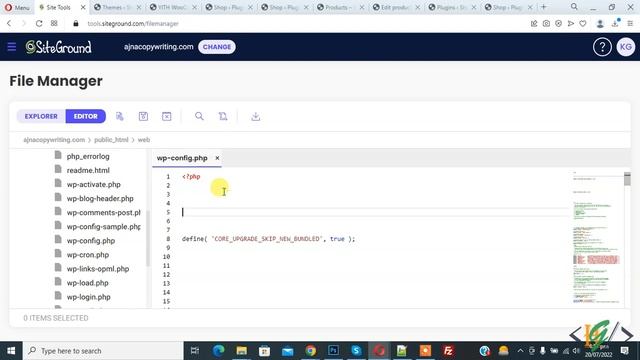Click the file list scrollbar
This screenshot has width=640, height=360.
coord(148,238)
